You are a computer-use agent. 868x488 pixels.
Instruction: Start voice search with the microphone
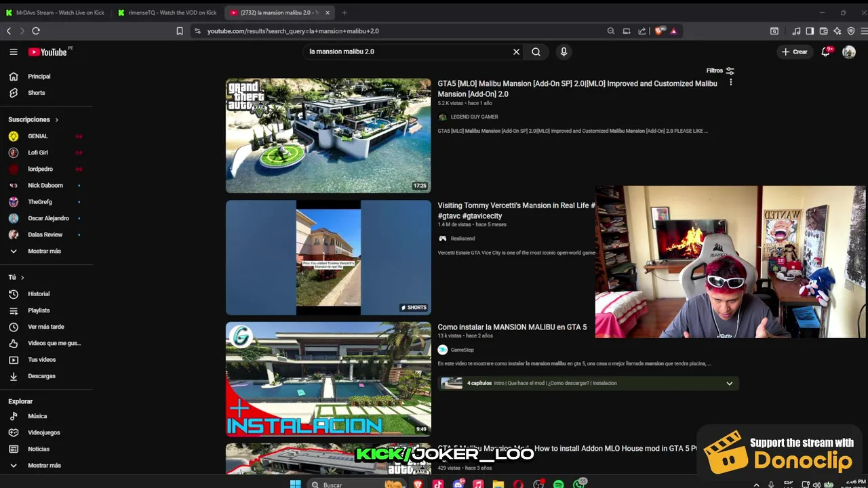(x=564, y=52)
